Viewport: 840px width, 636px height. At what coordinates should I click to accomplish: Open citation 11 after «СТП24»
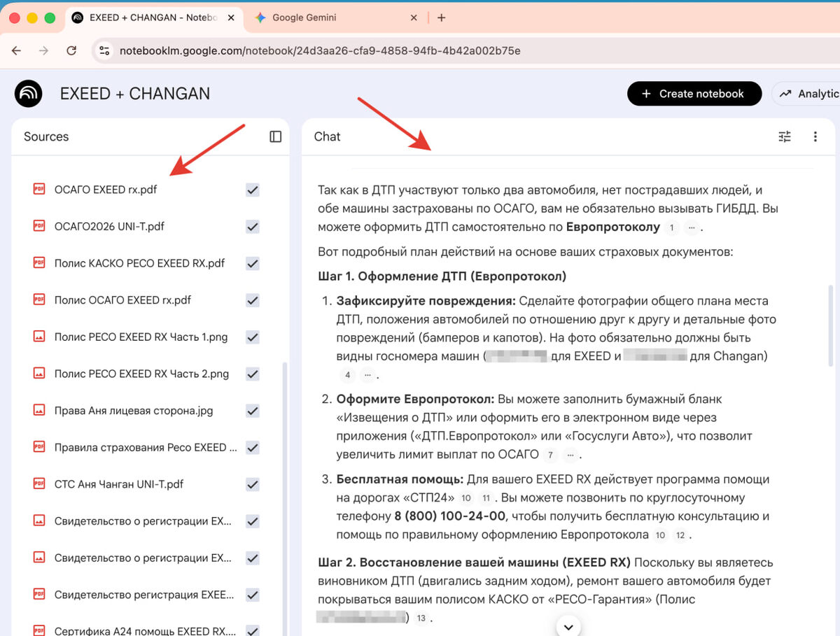coord(486,498)
